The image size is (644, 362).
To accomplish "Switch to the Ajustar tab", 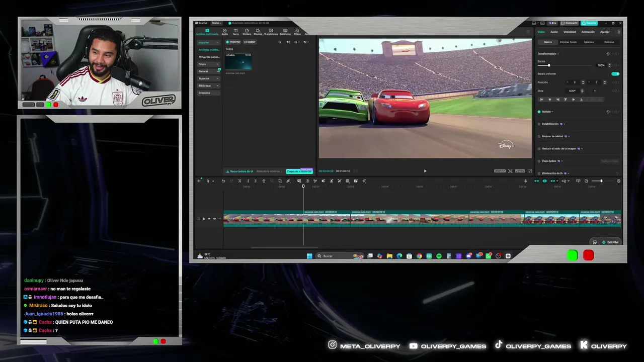I will (x=605, y=32).
